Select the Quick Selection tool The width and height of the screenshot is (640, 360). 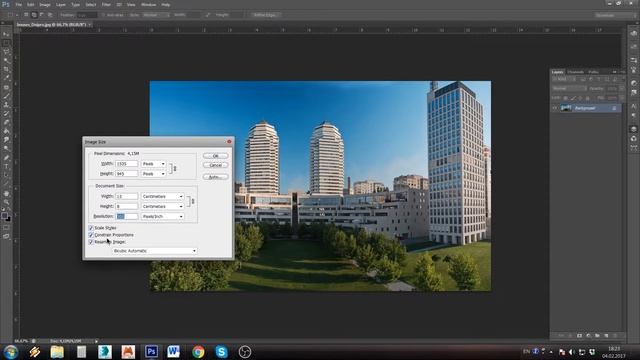(x=6, y=61)
